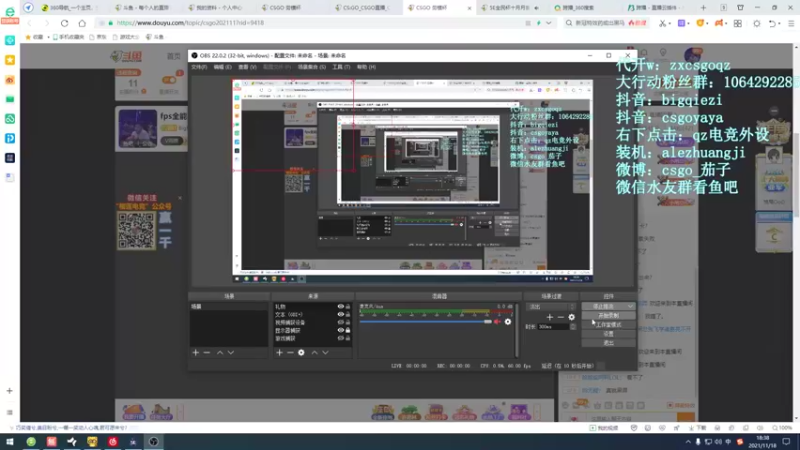The height and width of the screenshot is (450, 800).
Task: Open transition properties with the gear icon
Action: click(571, 317)
